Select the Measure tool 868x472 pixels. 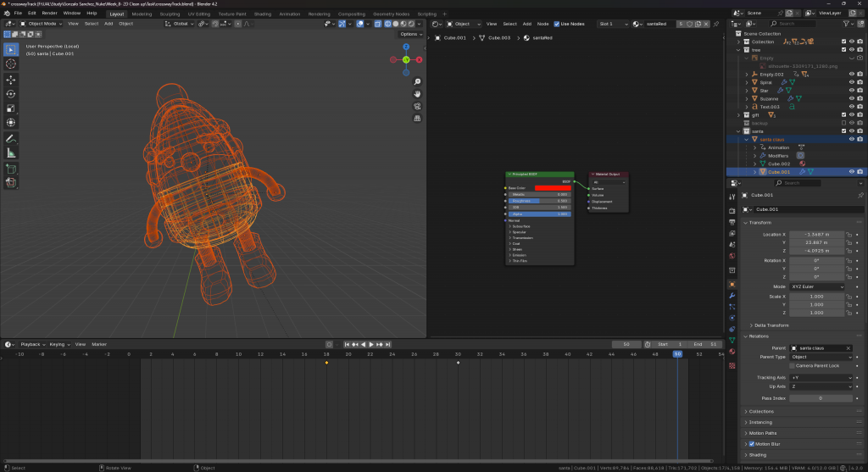click(x=10, y=153)
